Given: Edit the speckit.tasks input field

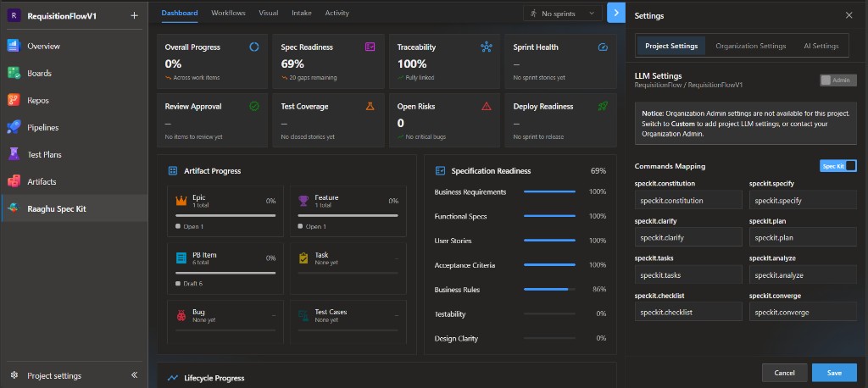Looking at the screenshot, I should 688,274.
